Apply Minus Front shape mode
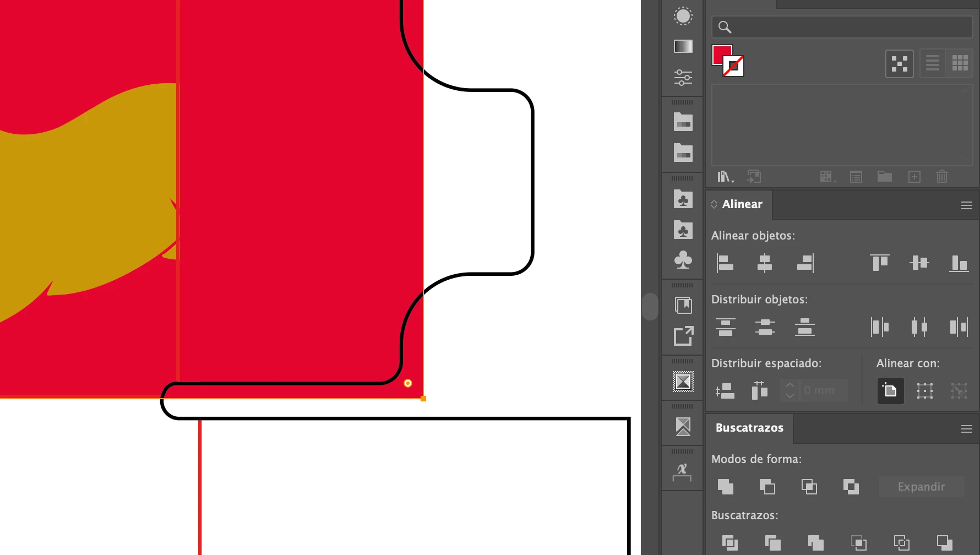The image size is (980, 555). click(767, 487)
